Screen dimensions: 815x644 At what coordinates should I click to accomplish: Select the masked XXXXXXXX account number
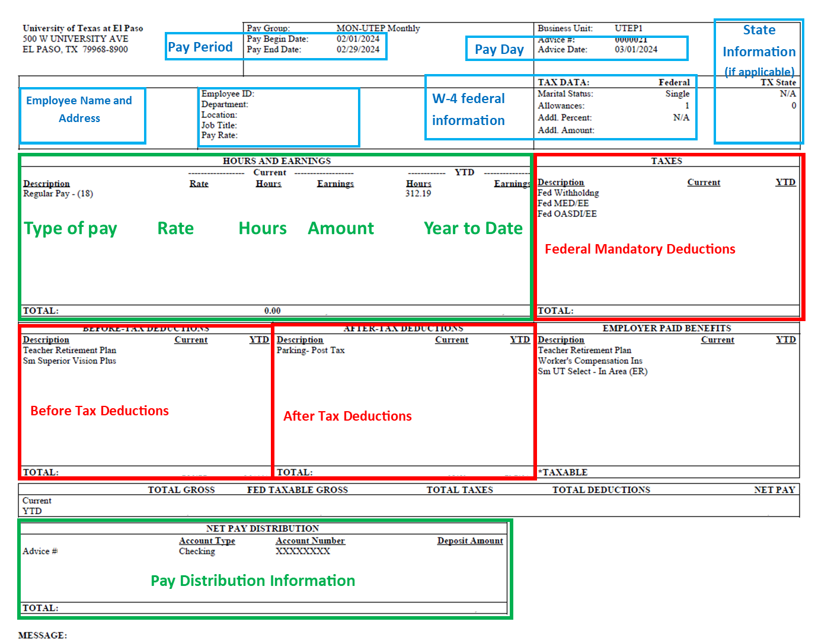[x=303, y=552]
